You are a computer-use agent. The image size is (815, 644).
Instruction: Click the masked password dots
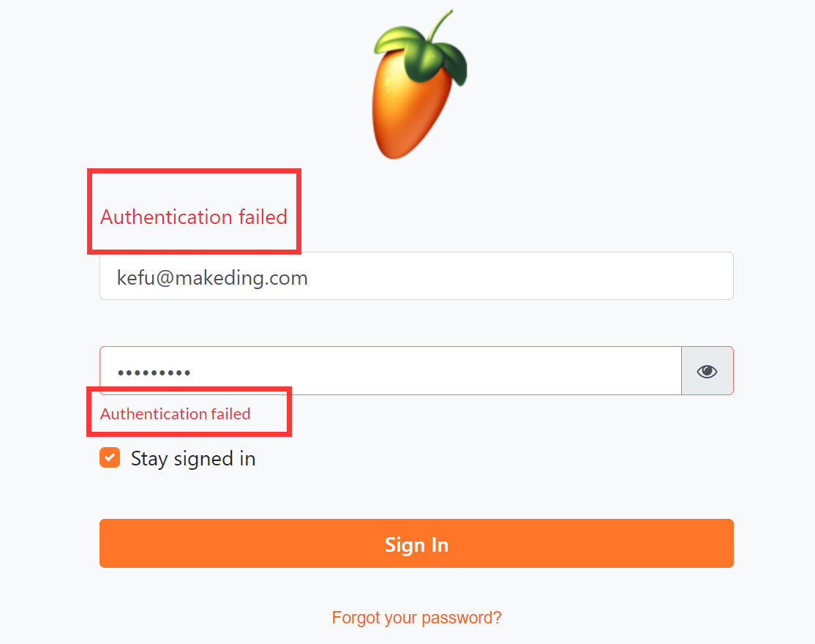[154, 372]
